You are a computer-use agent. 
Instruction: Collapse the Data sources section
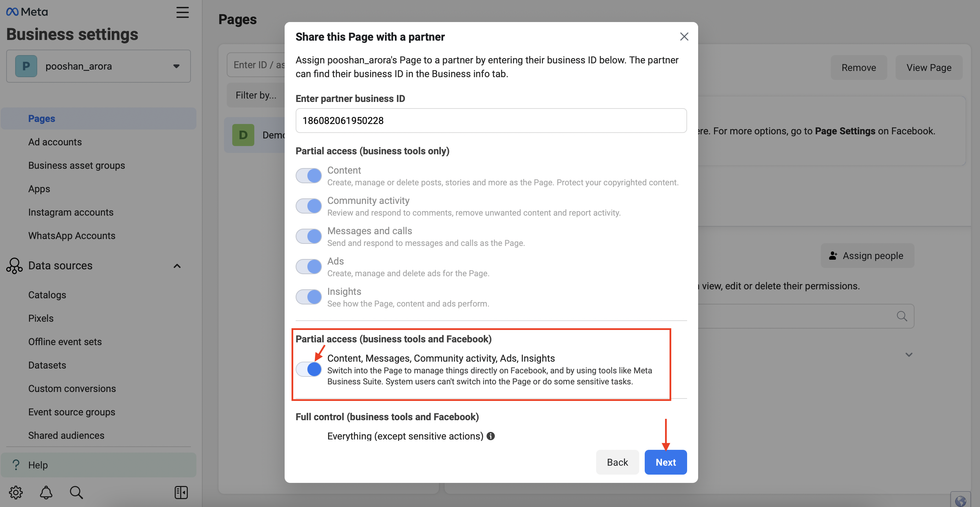pyautogui.click(x=177, y=266)
